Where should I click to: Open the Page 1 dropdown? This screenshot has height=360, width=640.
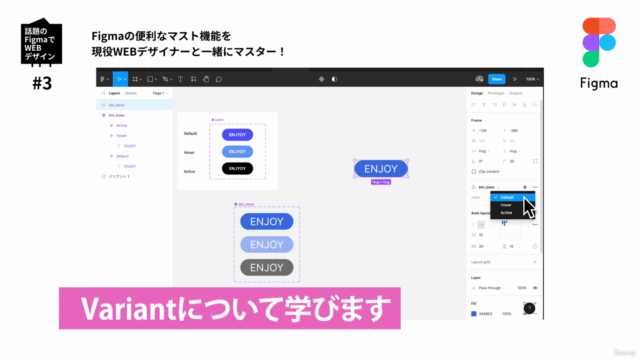(x=160, y=93)
